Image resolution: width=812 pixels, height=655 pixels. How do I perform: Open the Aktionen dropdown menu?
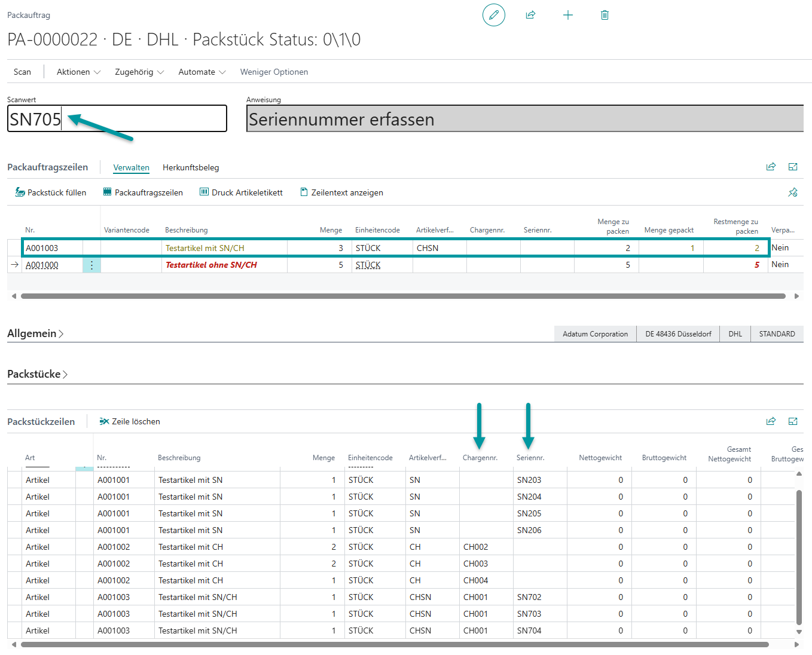coord(78,72)
